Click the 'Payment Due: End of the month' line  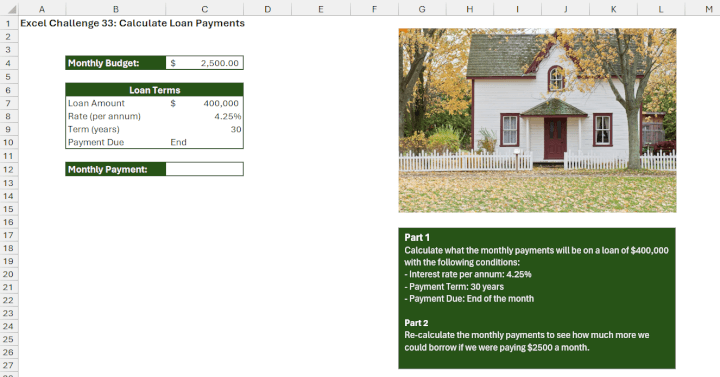[469, 298]
